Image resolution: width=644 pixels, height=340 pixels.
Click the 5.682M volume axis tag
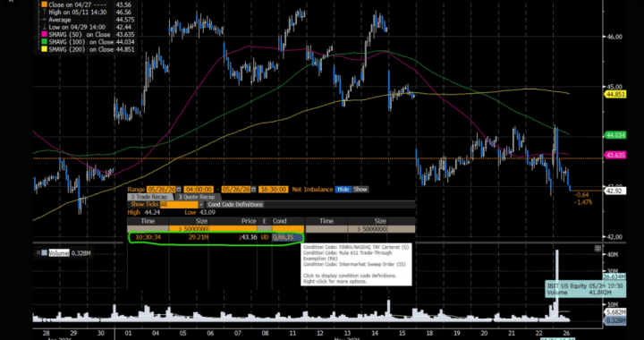[x=614, y=313]
